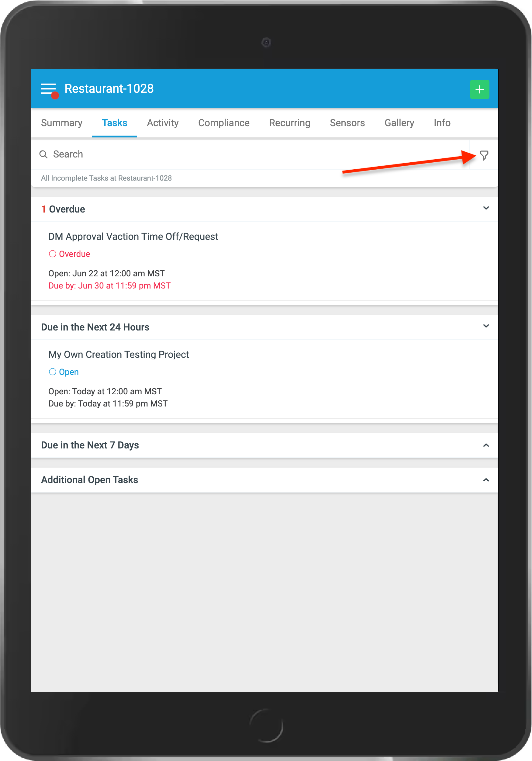The image size is (532, 761).
Task: Open My Own Creation Testing Project task
Action: pos(118,354)
